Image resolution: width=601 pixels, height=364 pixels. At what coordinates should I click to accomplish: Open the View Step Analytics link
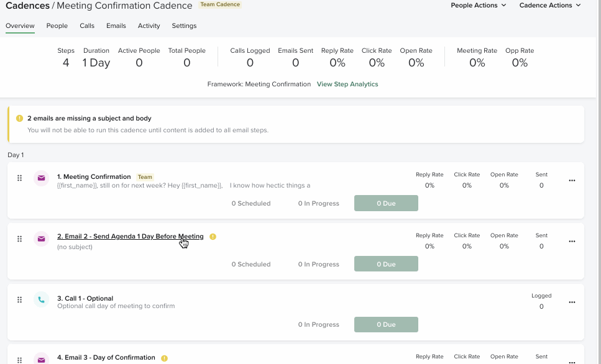click(347, 84)
